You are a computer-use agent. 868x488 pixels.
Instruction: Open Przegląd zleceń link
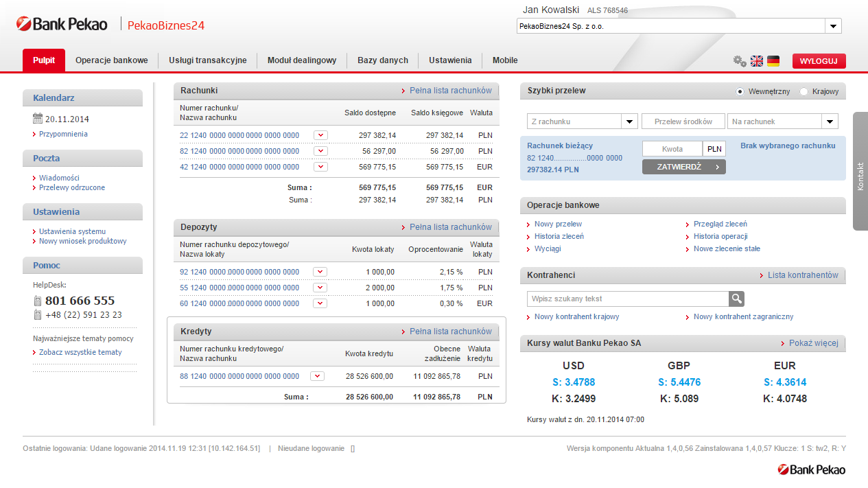coord(720,224)
